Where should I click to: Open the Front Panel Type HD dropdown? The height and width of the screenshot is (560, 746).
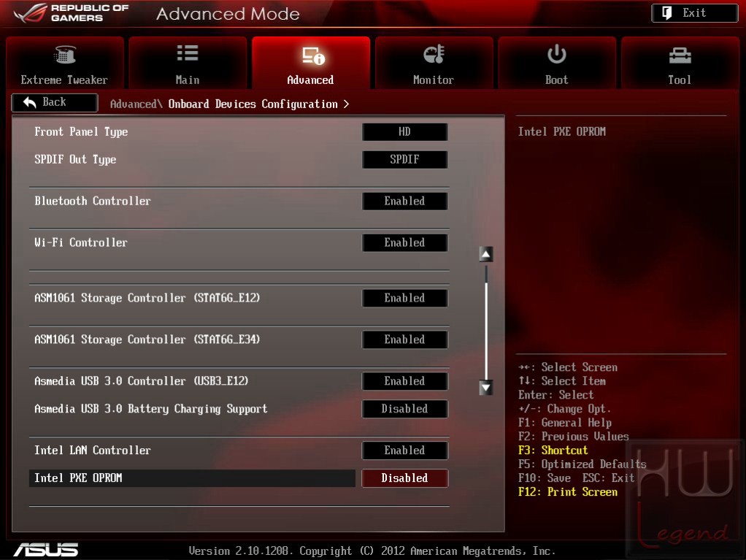tap(404, 132)
